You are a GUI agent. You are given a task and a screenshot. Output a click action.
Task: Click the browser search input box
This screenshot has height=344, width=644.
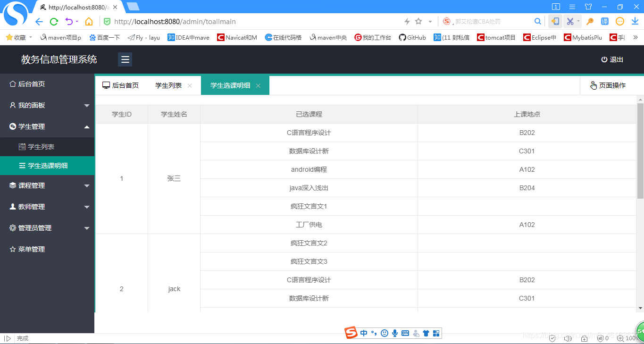(x=491, y=22)
